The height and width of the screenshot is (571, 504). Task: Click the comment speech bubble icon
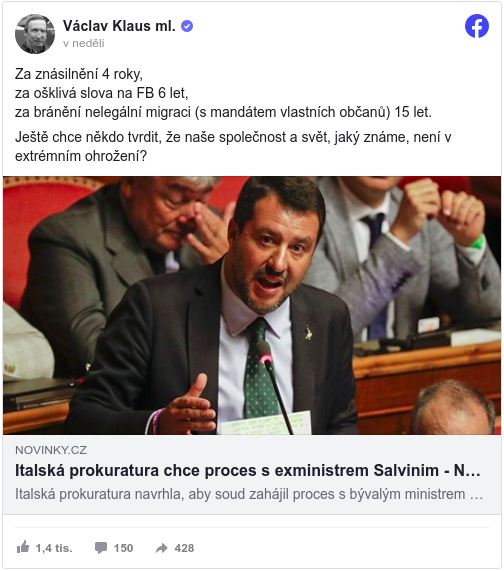(101, 548)
